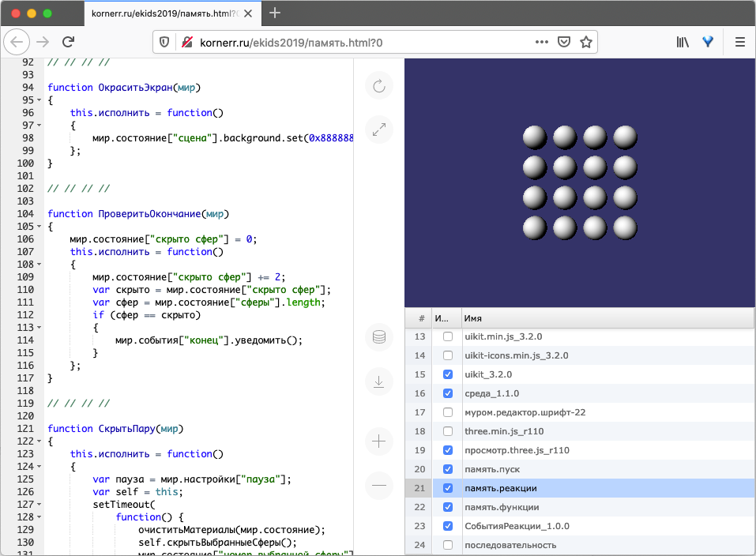Reload the page with browser reload button

(69, 42)
